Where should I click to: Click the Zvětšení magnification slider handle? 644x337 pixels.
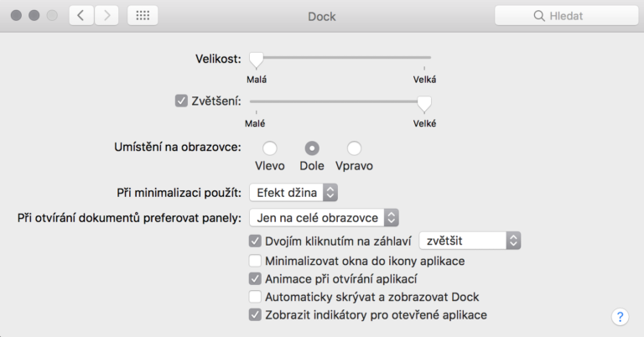(x=424, y=102)
